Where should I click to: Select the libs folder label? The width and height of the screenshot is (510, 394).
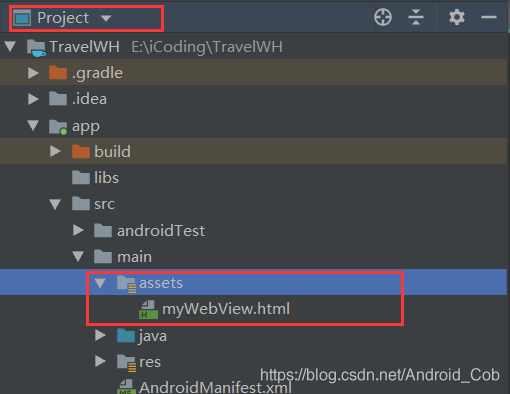(106, 178)
